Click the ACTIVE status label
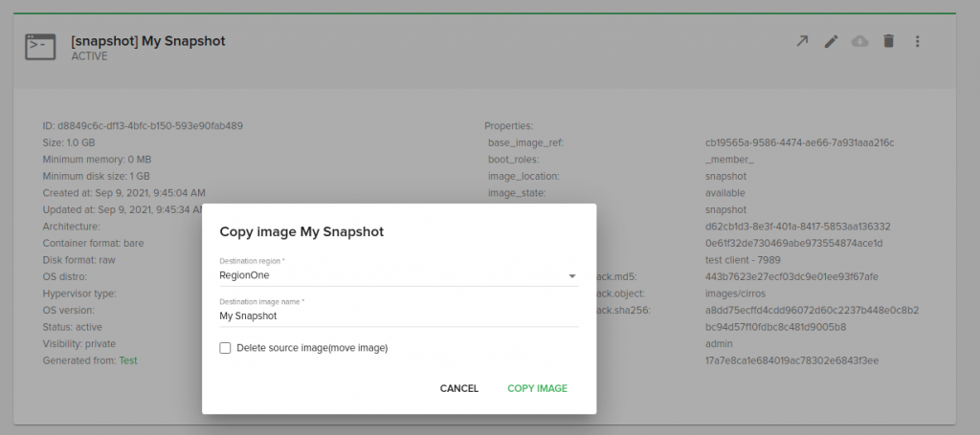This screenshot has width=980, height=435. pos(89,56)
